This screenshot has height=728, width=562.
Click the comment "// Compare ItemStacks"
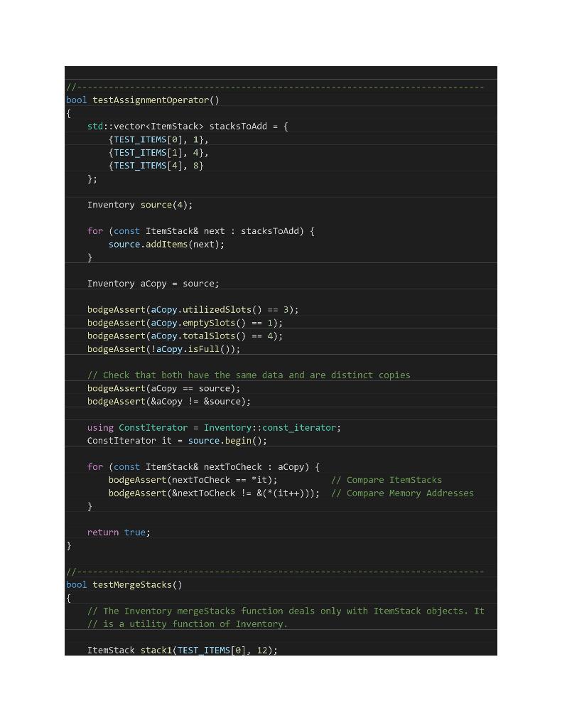(x=387, y=480)
